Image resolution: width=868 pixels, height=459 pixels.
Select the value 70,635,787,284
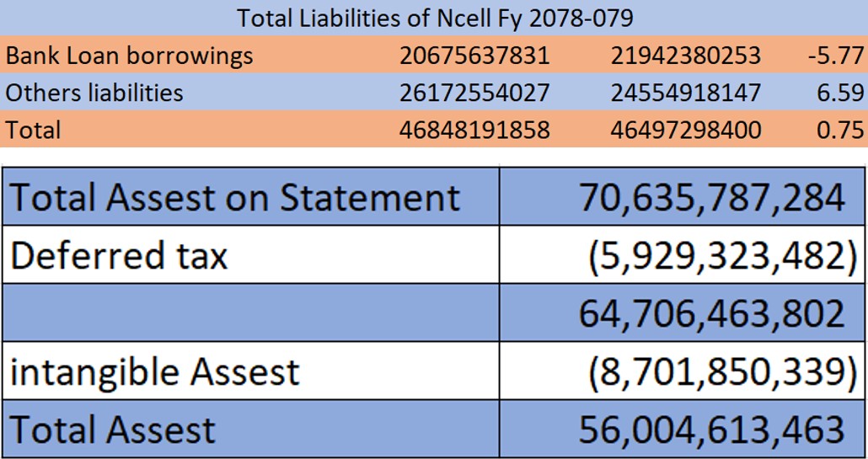point(711,197)
